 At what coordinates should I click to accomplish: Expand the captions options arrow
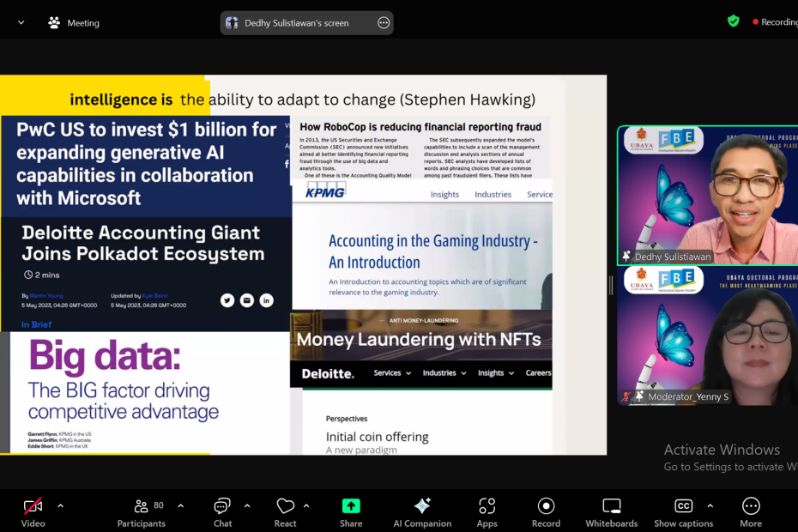[710, 506]
